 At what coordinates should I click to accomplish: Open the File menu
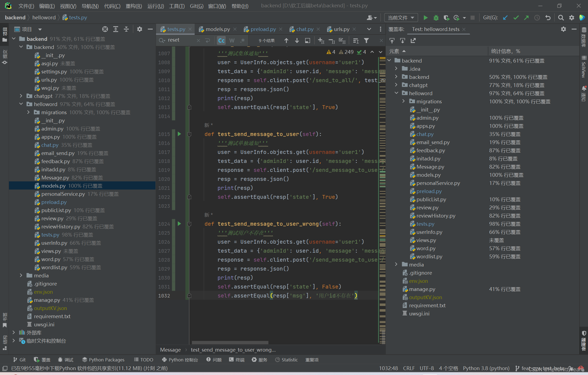click(x=26, y=6)
